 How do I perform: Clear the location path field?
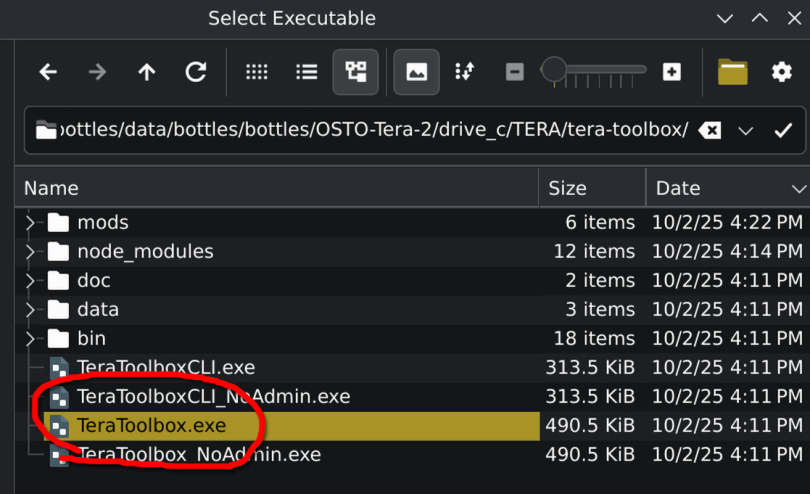click(709, 130)
